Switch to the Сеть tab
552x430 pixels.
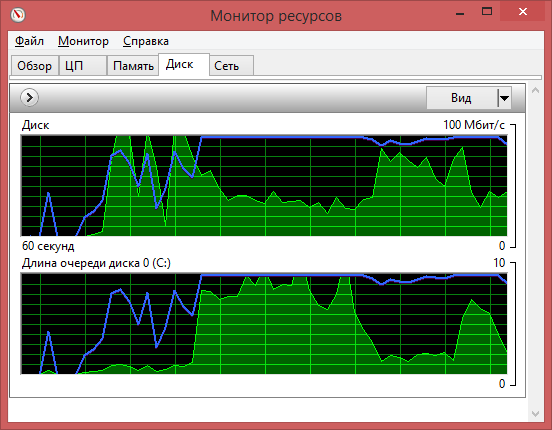232,66
